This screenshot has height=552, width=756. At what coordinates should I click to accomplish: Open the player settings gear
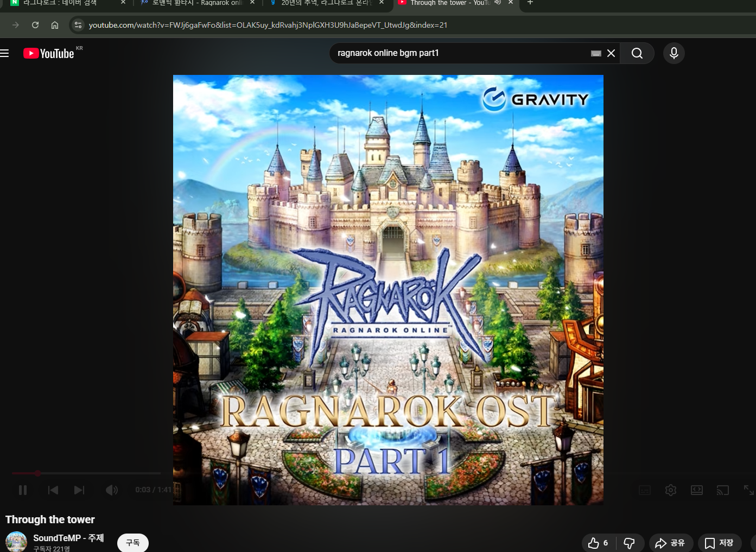(x=671, y=490)
